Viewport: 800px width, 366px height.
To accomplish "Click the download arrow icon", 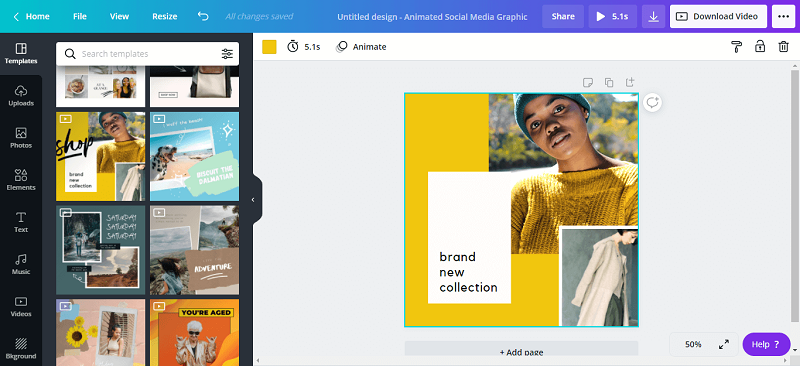I will (x=654, y=16).
